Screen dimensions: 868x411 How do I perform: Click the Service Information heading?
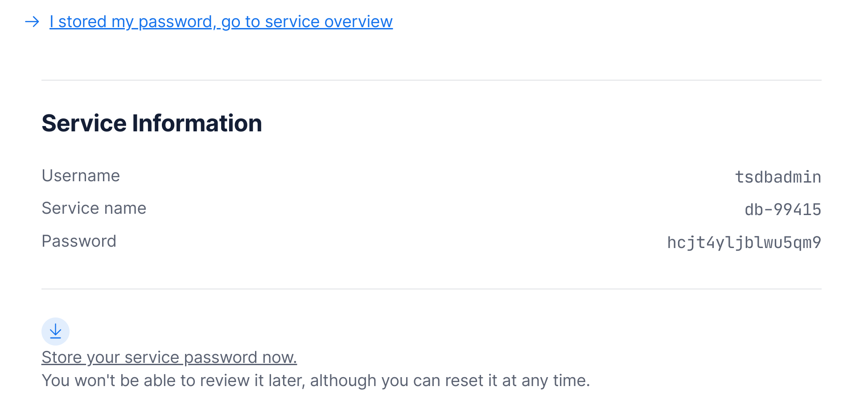click(x=152, y=123)
